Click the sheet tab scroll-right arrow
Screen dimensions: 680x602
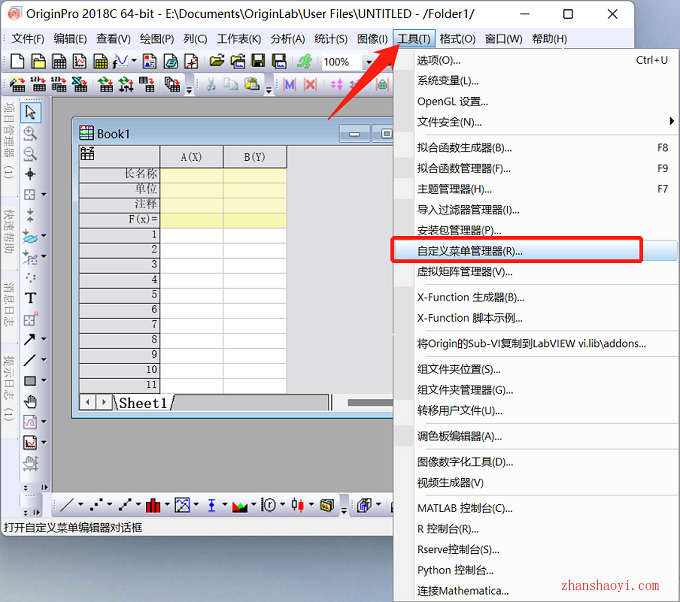(x=104, y=402)
